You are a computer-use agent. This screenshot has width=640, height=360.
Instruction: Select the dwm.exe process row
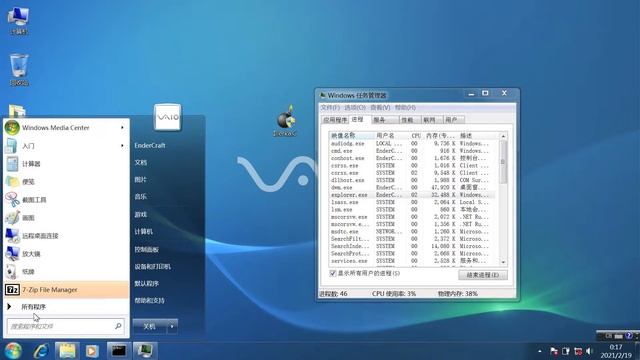(413, 188)
